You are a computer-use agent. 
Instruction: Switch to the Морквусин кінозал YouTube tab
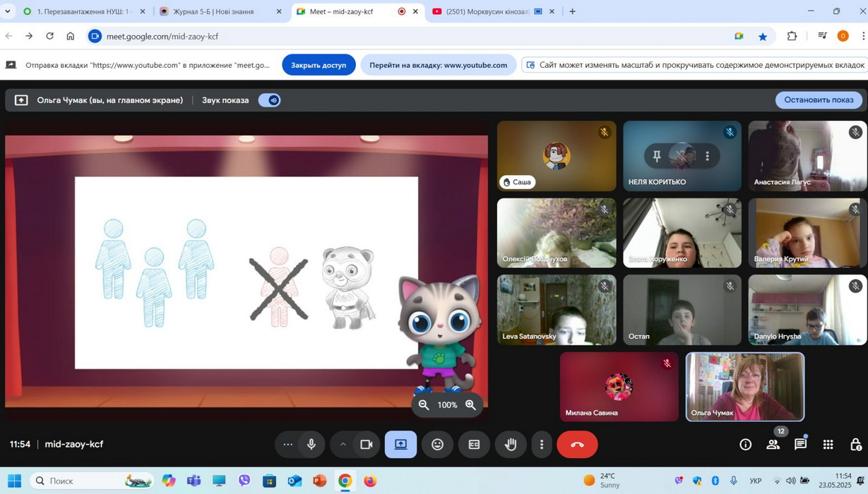pos(494,11)
